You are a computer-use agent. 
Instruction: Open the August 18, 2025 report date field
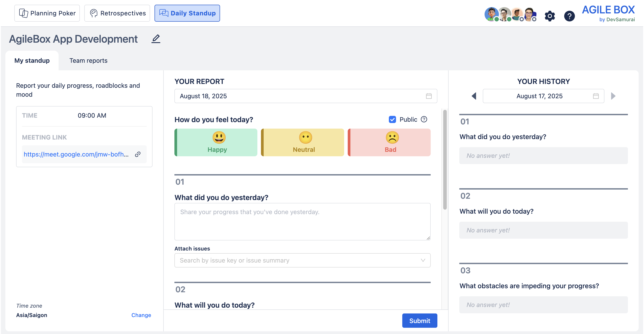pos(300,96)
